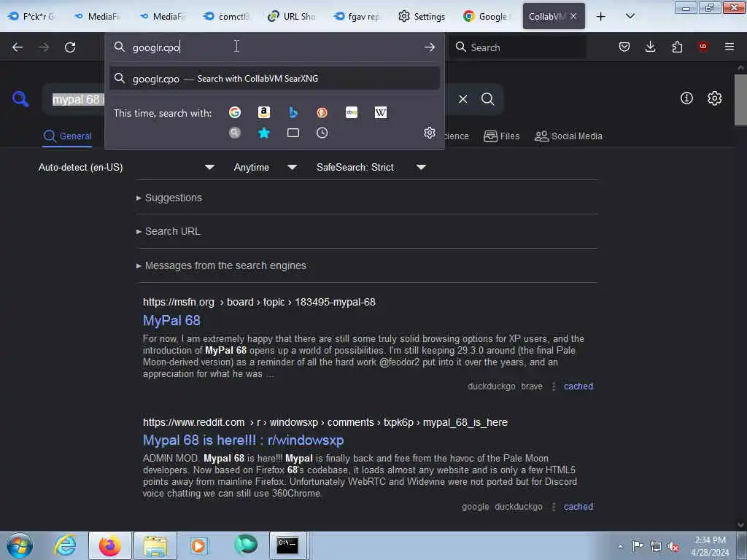Switch to the Google tab
747x560 pixels.
pyautogui.click(x=487, y=17)
